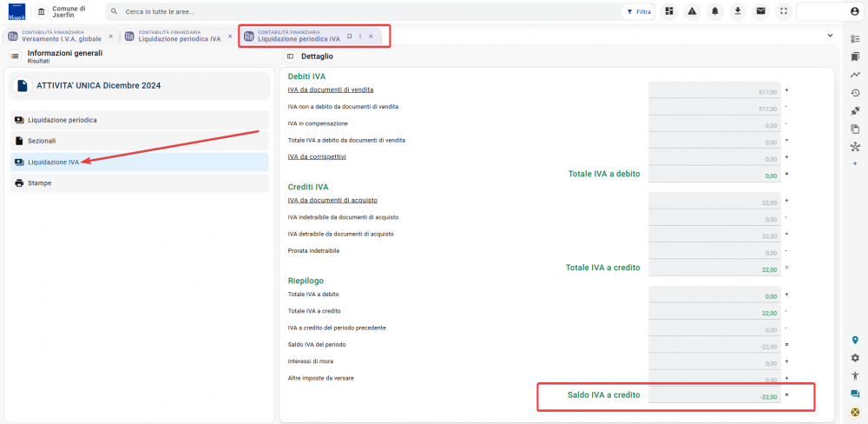
Task: Open the plug connector icon in right sidebar
Action: pos(855,111)
